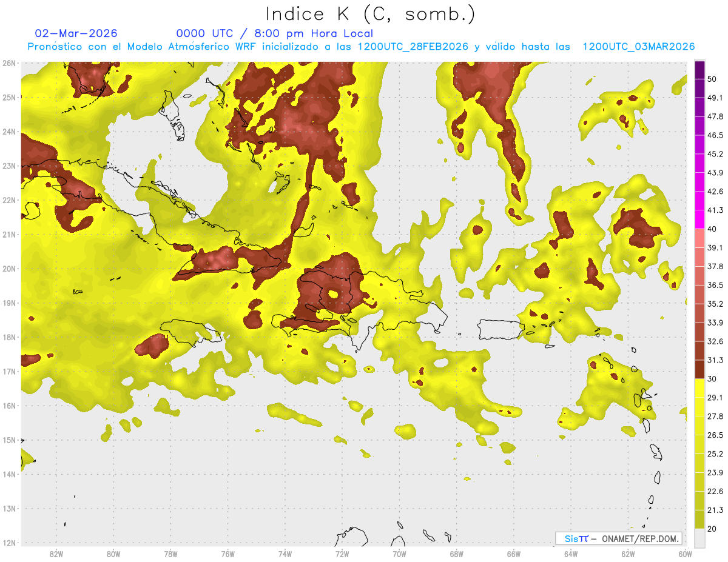Click the latitude label '22N'
Screen dimensions: 728x562
coord(9,200)
